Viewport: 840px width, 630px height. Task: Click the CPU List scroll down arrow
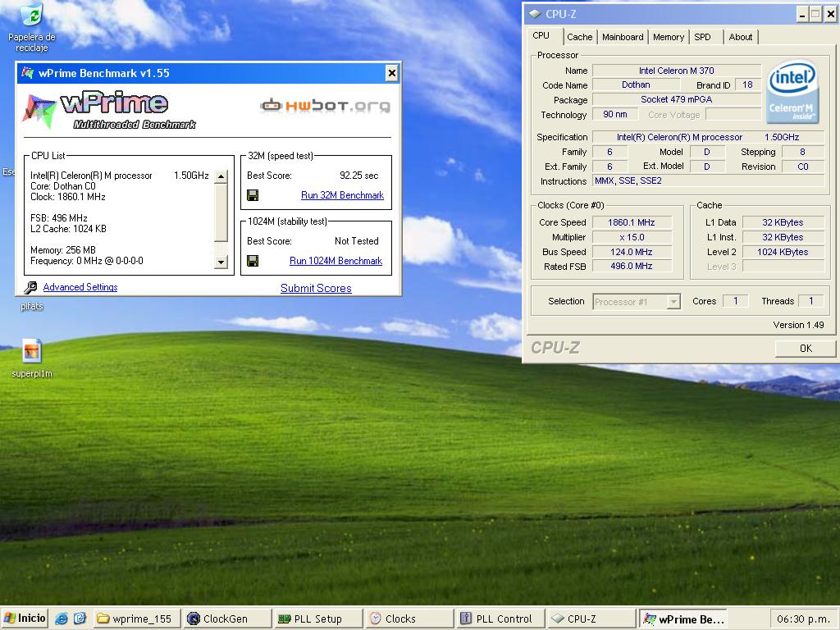point(221,262)
